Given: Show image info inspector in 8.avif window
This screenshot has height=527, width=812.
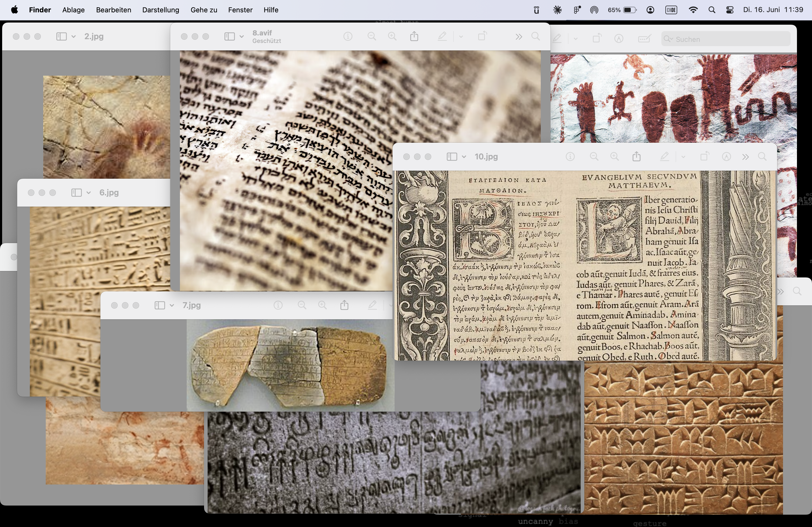Looking at the screenshot, I should (348, 36).
